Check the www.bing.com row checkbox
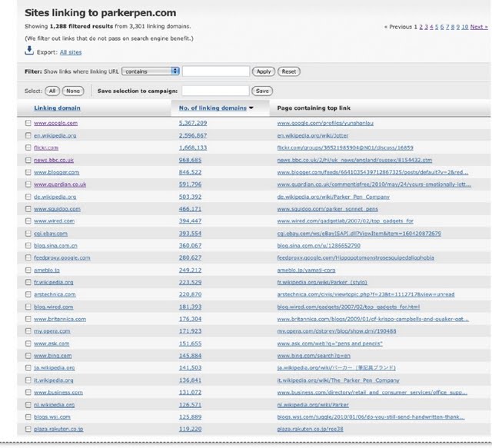The image size is (492, 448). tap(28, 356)
